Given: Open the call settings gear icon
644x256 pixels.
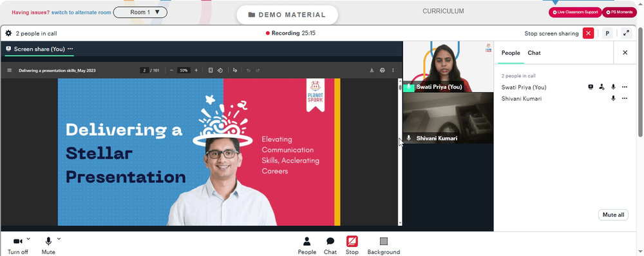Looking at the screenshot, I should [x=8, y=34].
